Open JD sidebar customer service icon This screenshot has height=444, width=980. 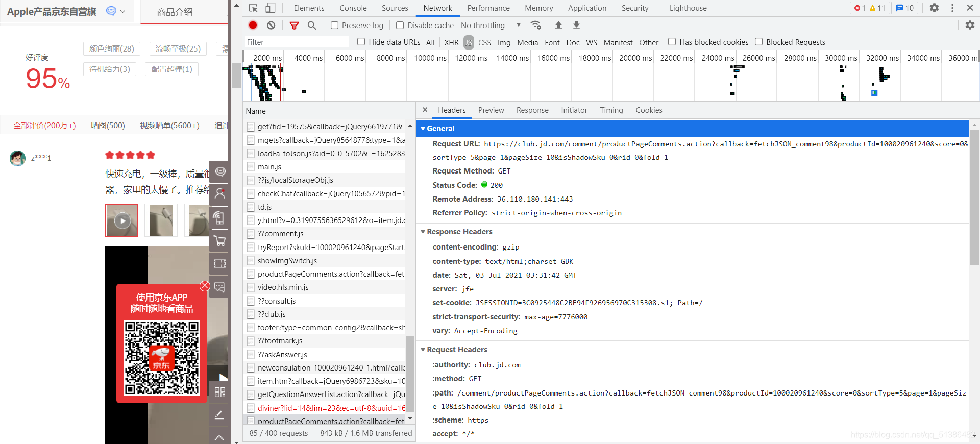pyautogui.click(x=220, y=172)
